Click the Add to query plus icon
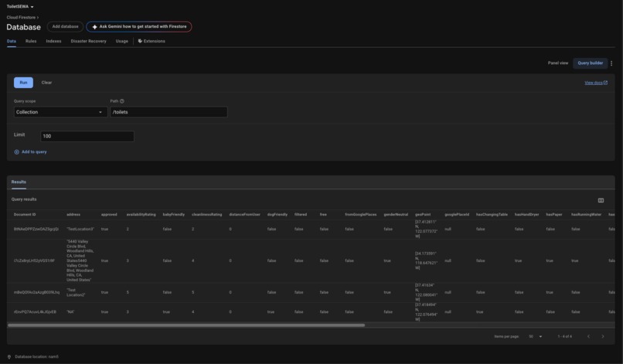 [x=17, y=151]
